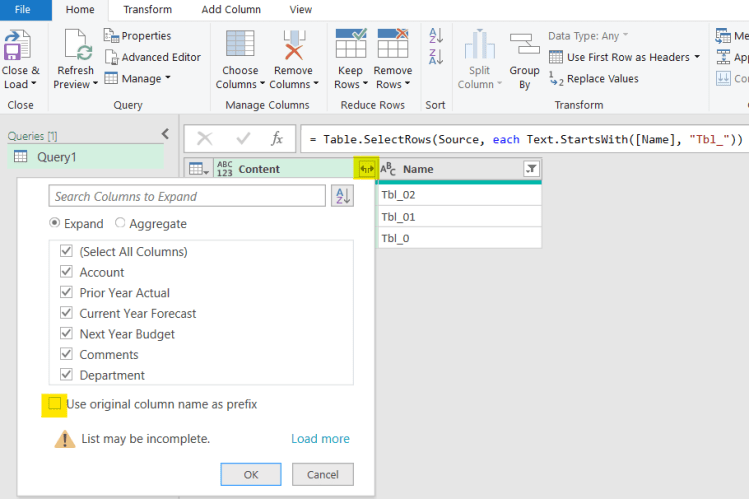Click the sort ascending A-Z icon

coord(435,35)
